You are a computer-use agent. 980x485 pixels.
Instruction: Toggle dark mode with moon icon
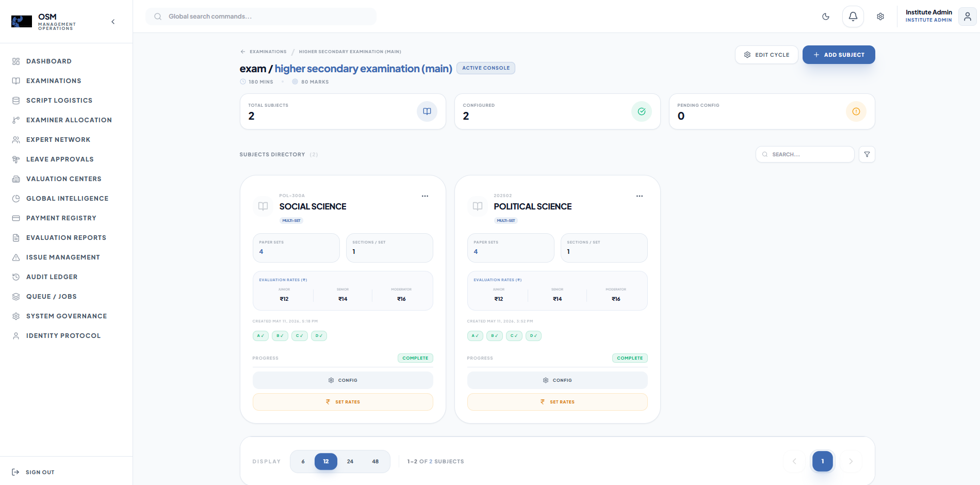[826, 17]
